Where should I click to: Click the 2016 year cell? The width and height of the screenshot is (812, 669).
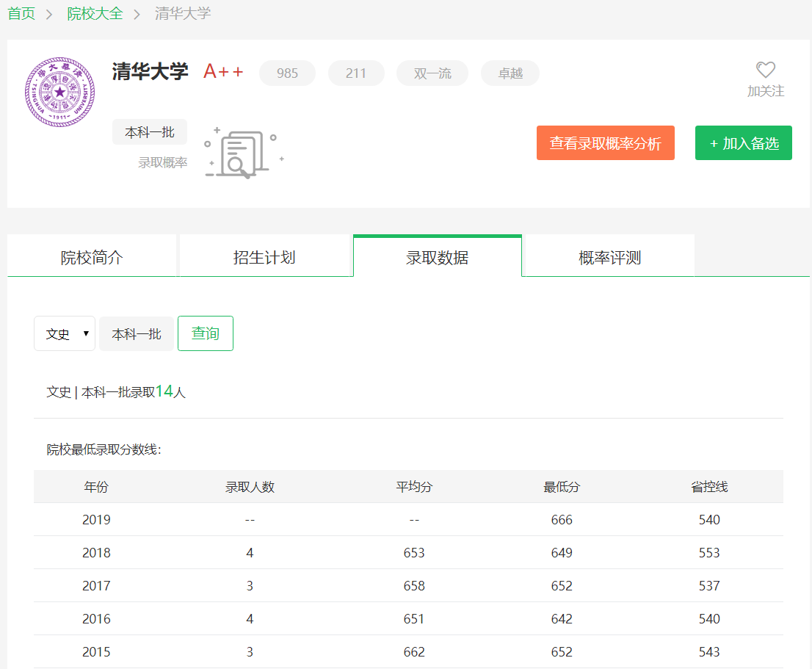96,619
